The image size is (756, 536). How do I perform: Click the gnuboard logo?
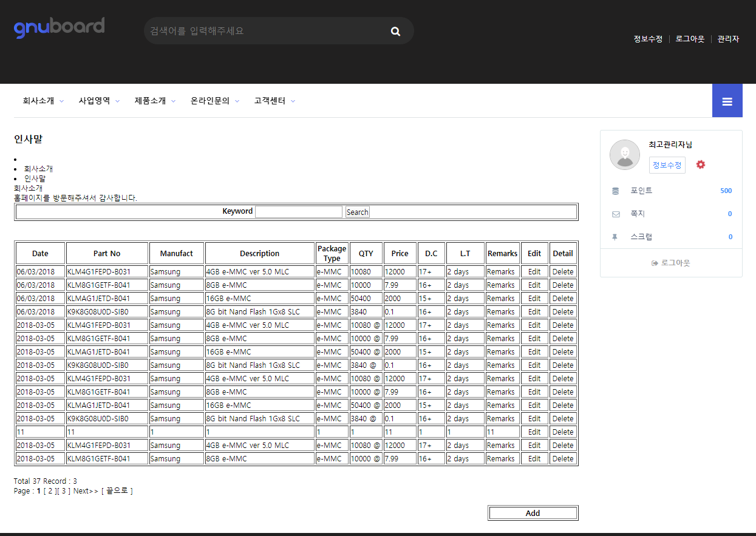(x=59, y=28)
